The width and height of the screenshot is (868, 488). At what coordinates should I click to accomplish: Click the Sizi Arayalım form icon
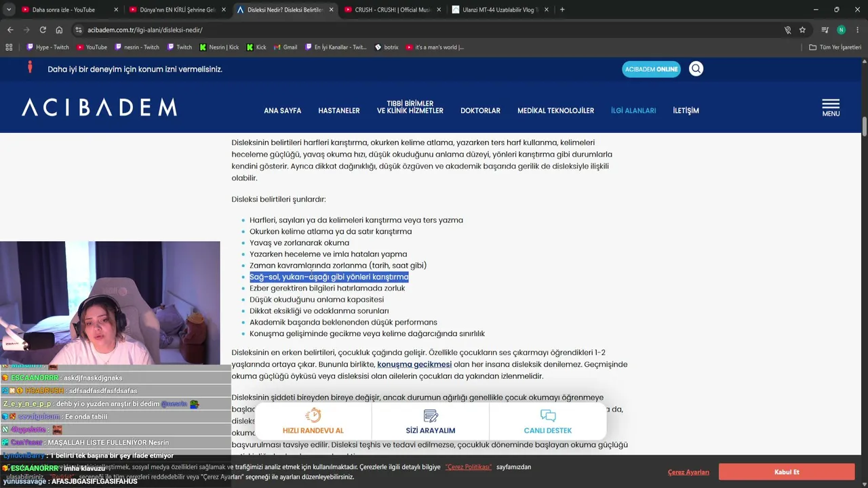click(x=431, y=415)
